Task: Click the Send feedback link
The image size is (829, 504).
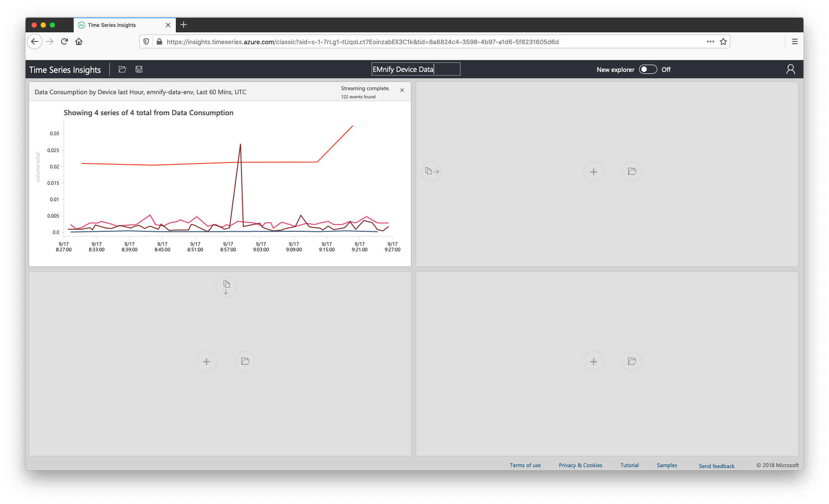Action: [716, 466]
